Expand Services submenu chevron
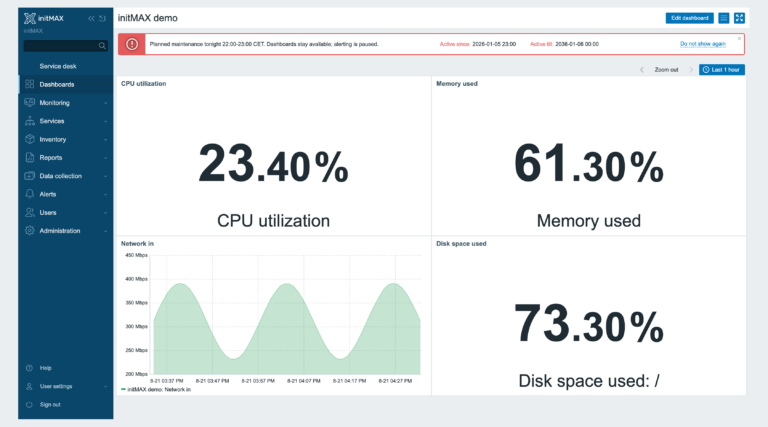Screen dimensions: 768x427 (105, 121)
